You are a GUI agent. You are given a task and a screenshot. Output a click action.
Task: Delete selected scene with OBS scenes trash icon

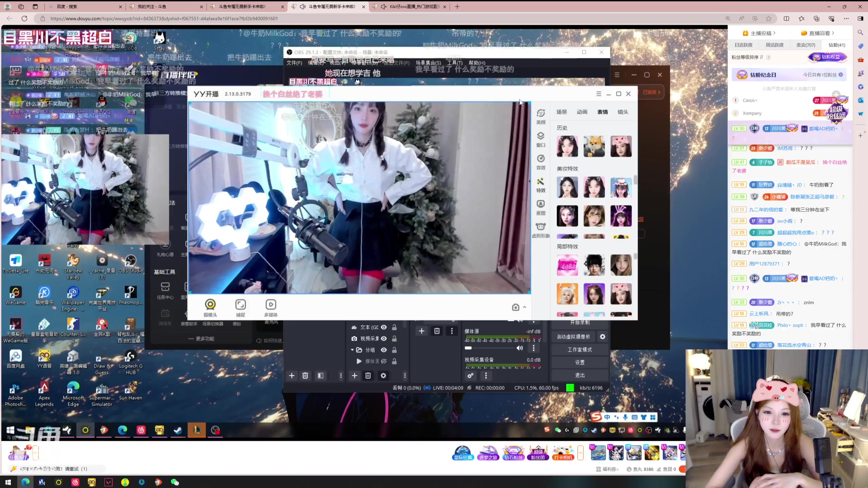[305, 375]
